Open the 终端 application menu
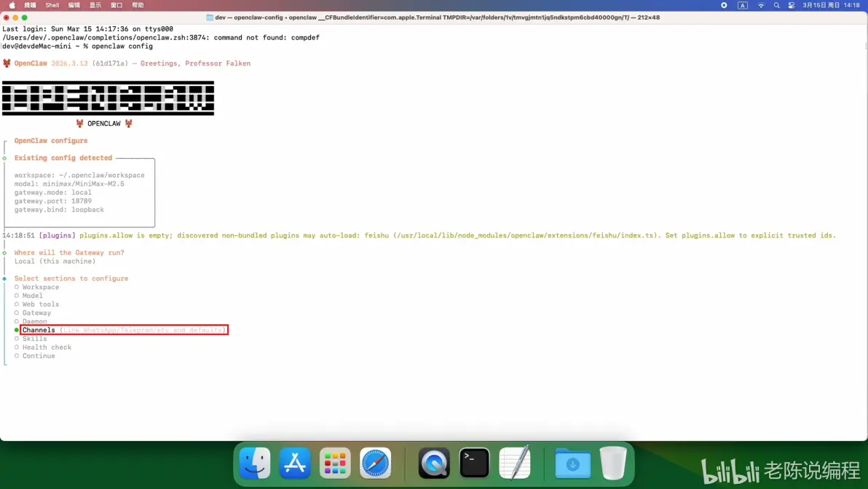 point(30,5)
